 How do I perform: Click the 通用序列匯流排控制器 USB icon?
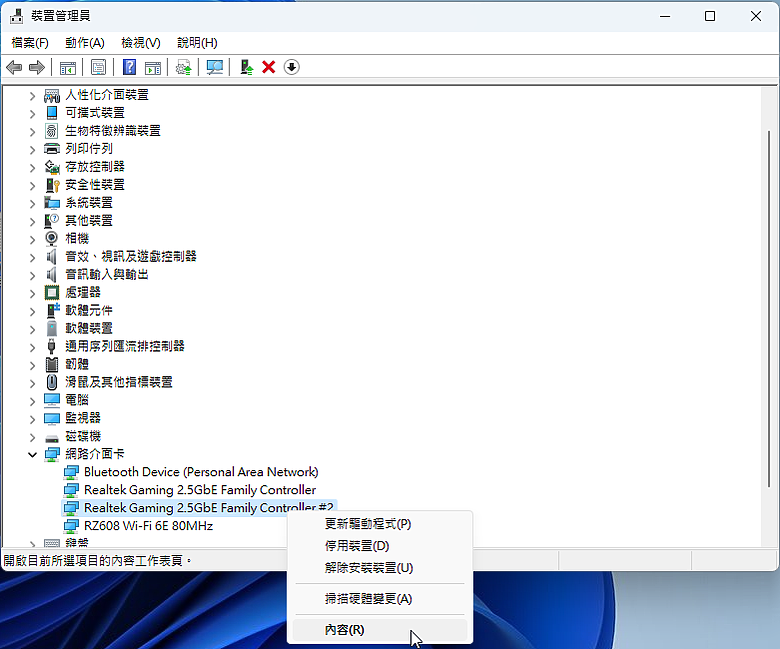pyautogui.click(x=52, y=346)
